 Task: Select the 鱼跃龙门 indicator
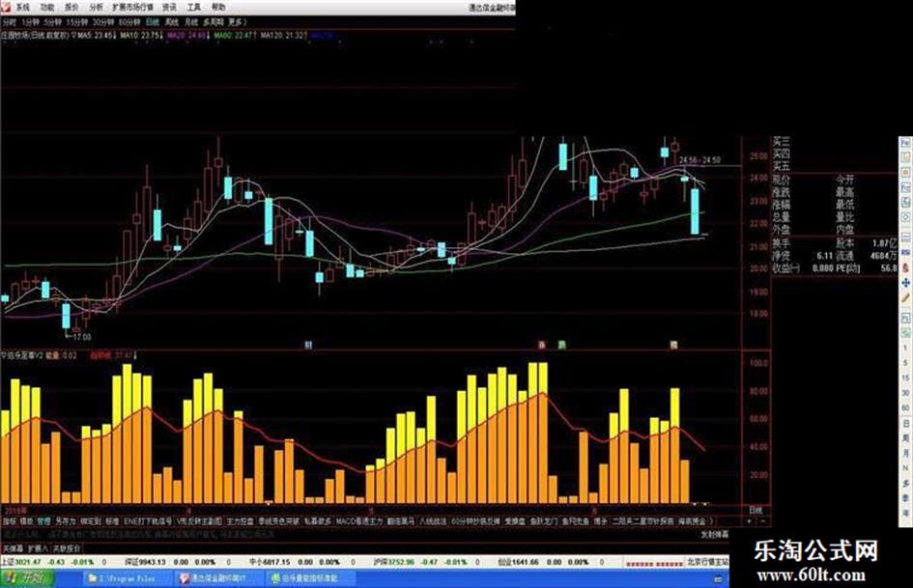coord(544,521)
